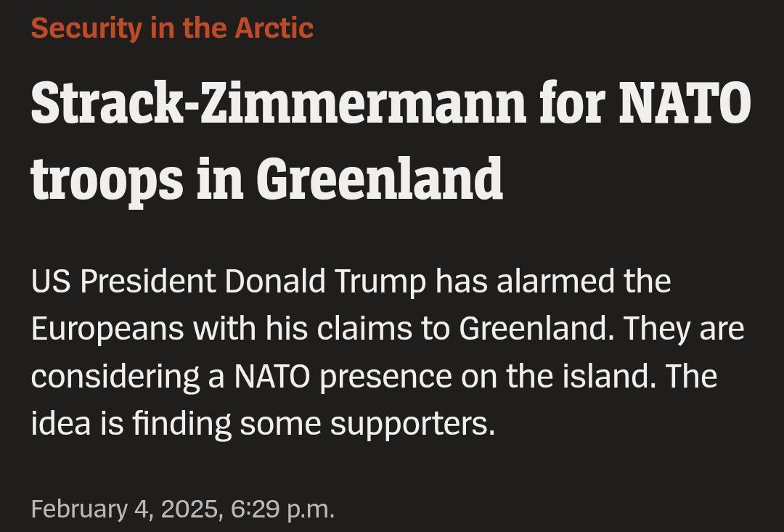Click the publication date "February 4, 2025"
Viewport: 784px width, 532px height.
125,509
